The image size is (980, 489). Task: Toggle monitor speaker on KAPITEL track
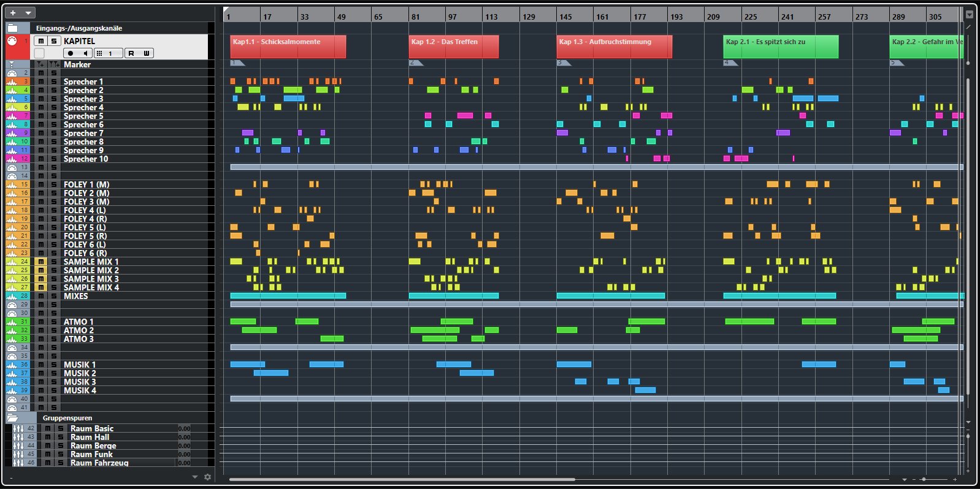click(85, 53)
